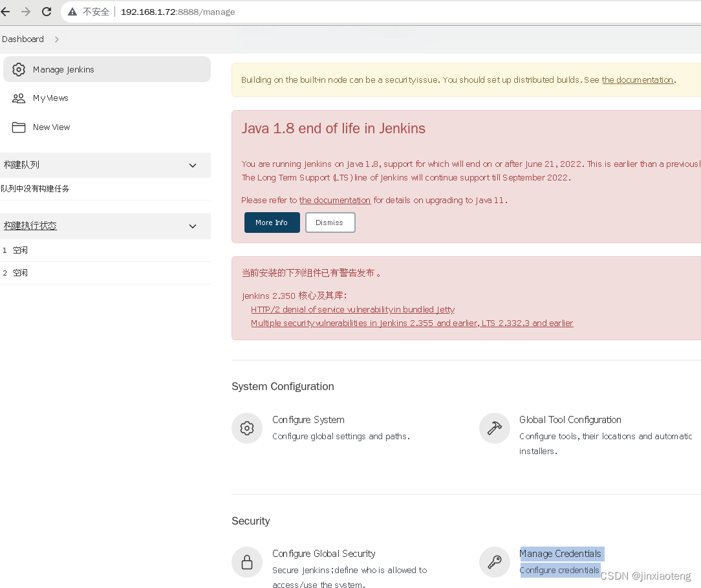The width and height of the screenshot is (701, 588).
Task: Dismiss the Java 1.8 warning
Action: point(330,223)
